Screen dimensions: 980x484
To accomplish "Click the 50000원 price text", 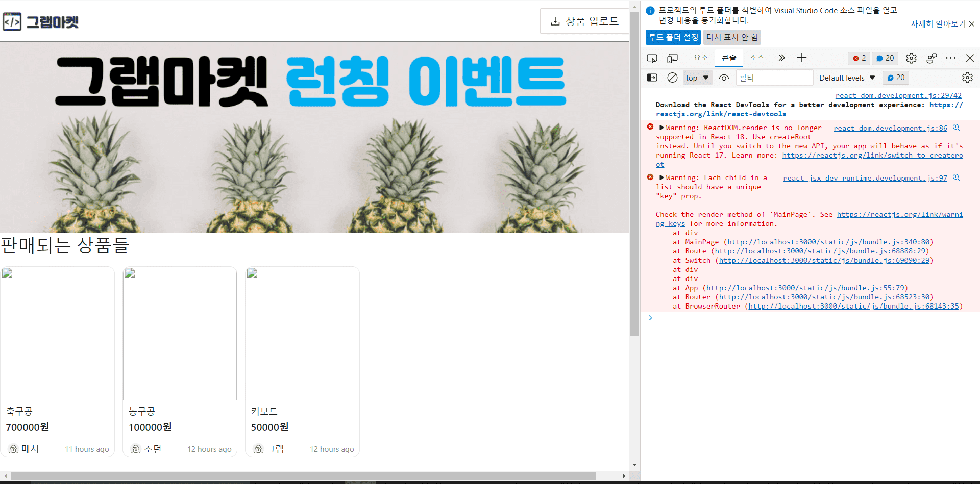I will tap(270, 427).
